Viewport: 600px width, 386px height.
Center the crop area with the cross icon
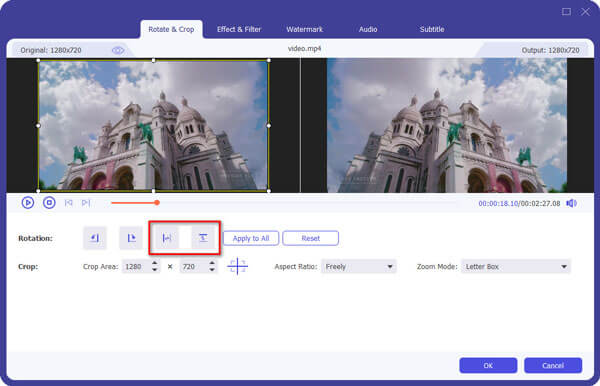[237, 266]
